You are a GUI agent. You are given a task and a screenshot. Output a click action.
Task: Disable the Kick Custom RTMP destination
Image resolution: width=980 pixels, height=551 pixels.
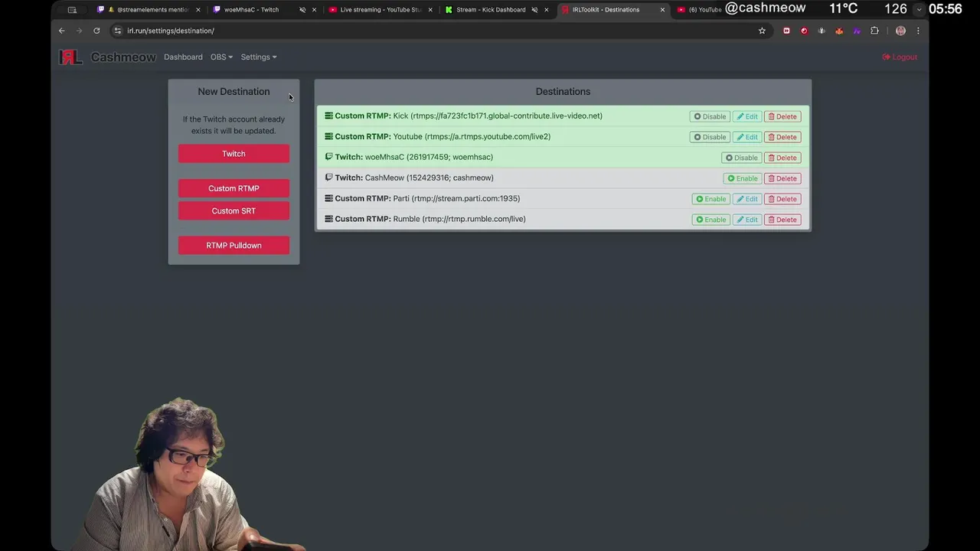click(x=710, y=116)
